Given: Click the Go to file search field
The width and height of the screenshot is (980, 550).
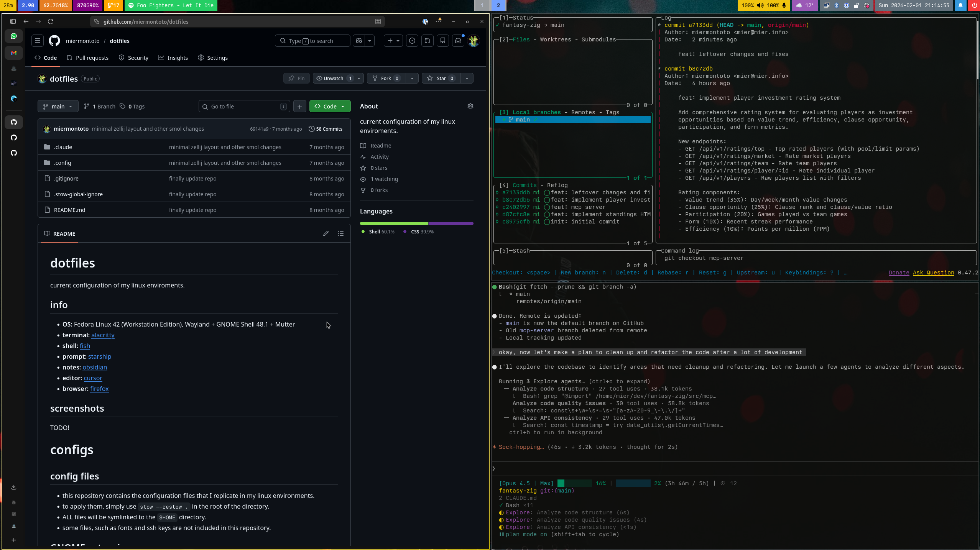Looking at the screenshot, I should (x=244, y=106).
